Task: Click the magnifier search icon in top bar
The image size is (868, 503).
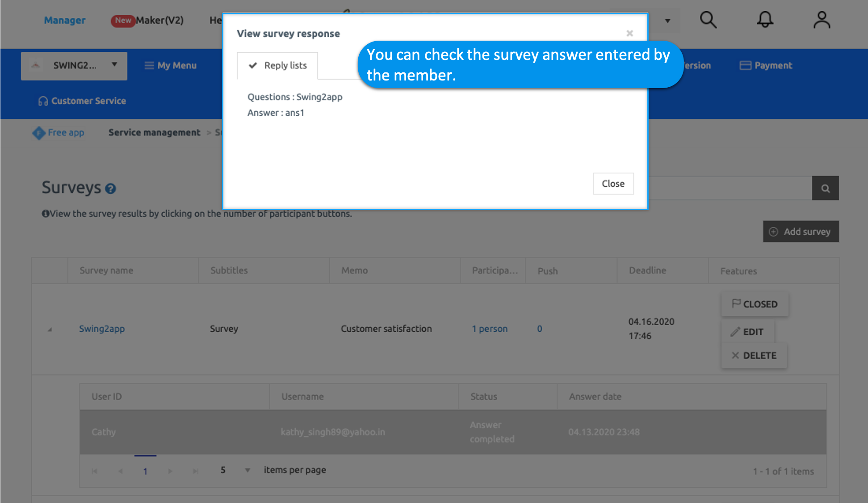Action: pyautogui.click(x=708, y=20)
